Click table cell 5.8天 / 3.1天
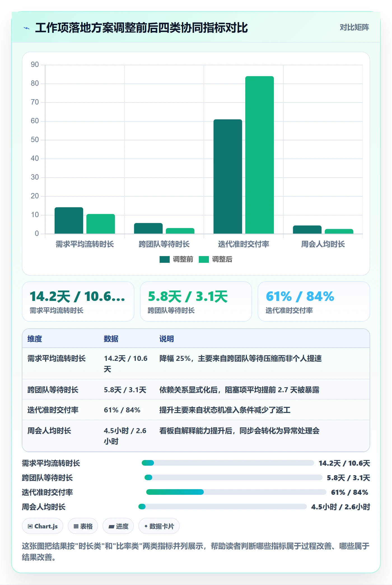Image resolution: width=392 pixels, height=585 pixels. click(x=125, y=390)
